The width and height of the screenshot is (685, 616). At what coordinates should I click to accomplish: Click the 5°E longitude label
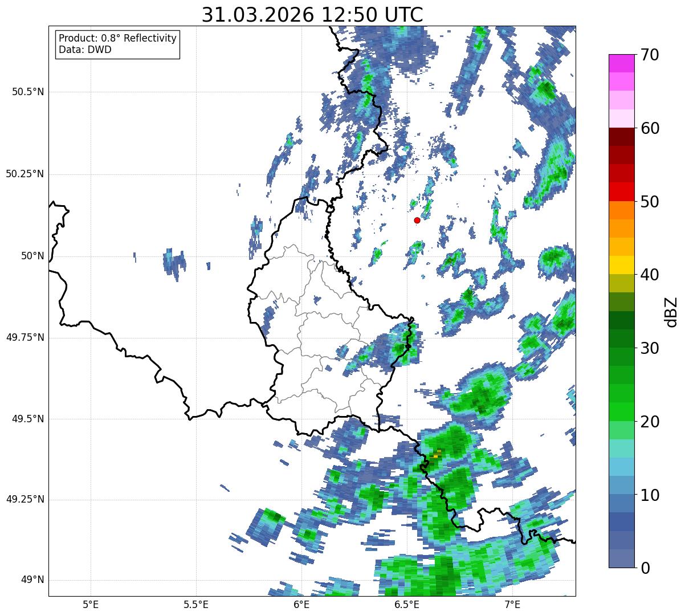[x=91, y=605]
